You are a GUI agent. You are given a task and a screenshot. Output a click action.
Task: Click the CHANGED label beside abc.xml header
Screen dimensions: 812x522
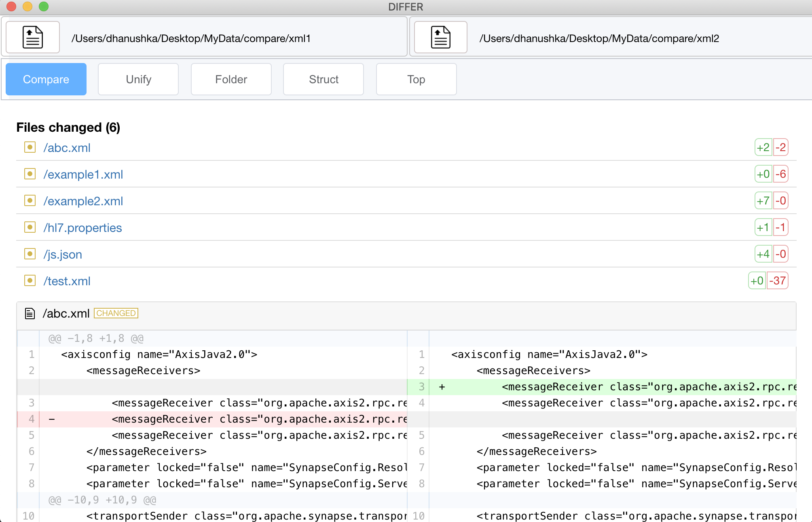click(x=116, y=313)
